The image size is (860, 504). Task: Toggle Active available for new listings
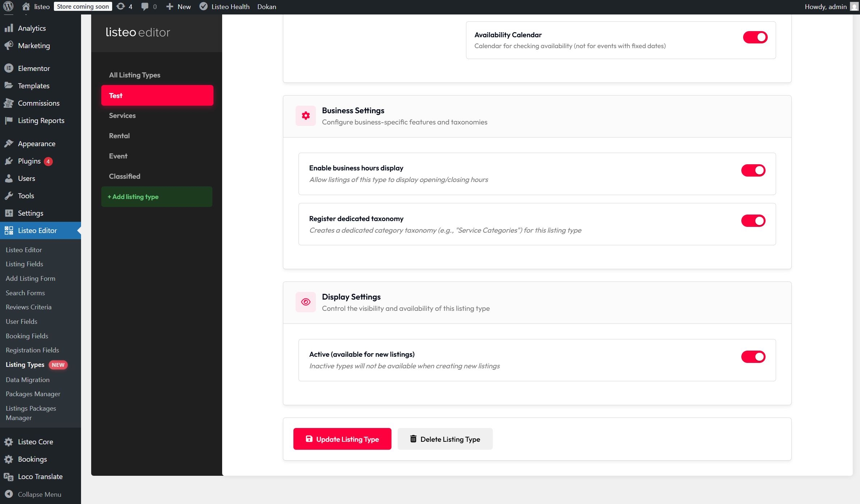pyautogui.click(x=753, y=357)
